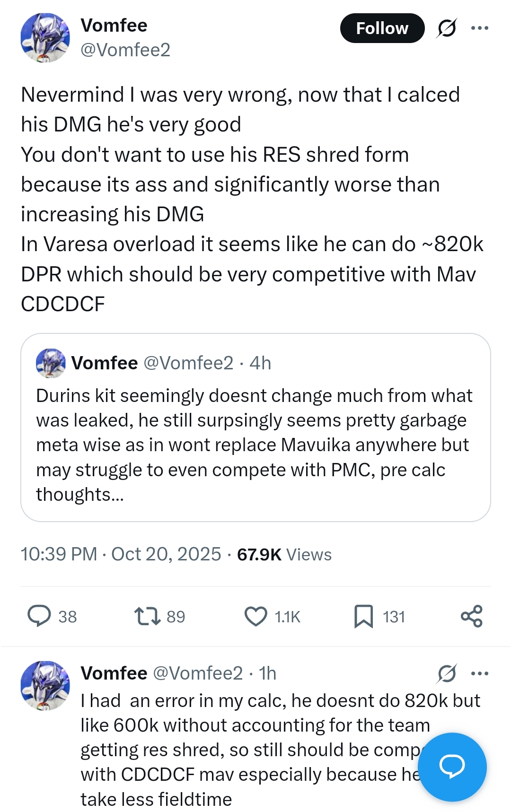Image resolution: width=511 pixels, height=812 pixels.
Task: View the 67.9K Views analytics
Action: click(284, 554)
